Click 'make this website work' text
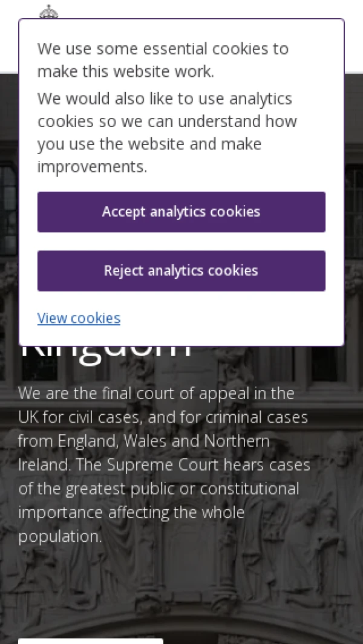 pos(125,71)
